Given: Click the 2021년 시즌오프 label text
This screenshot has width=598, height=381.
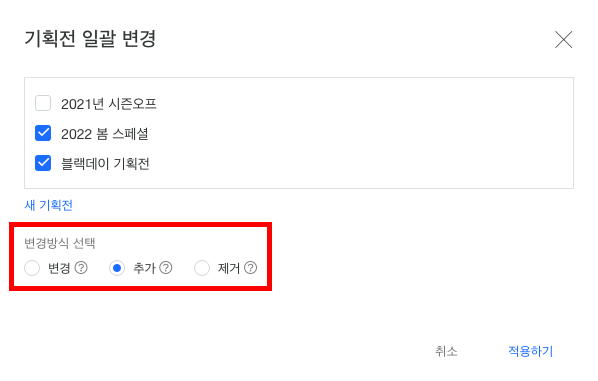Looking at the screenshot, I should [x=109, y=104].
